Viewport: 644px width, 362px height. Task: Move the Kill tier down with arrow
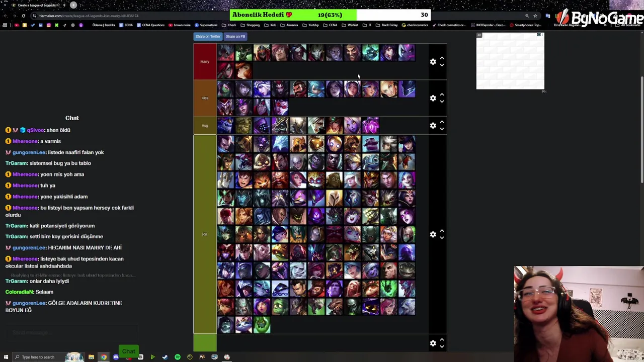[x=442, y=238]
